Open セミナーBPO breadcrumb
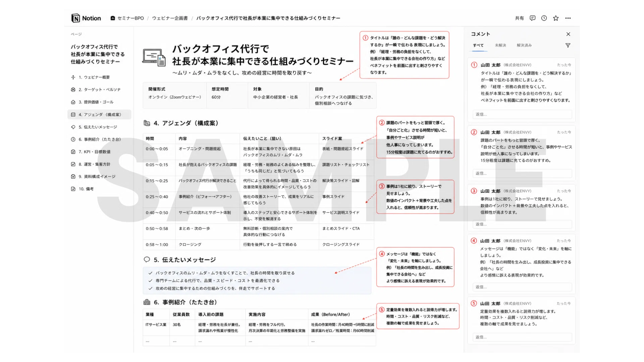 127,18
